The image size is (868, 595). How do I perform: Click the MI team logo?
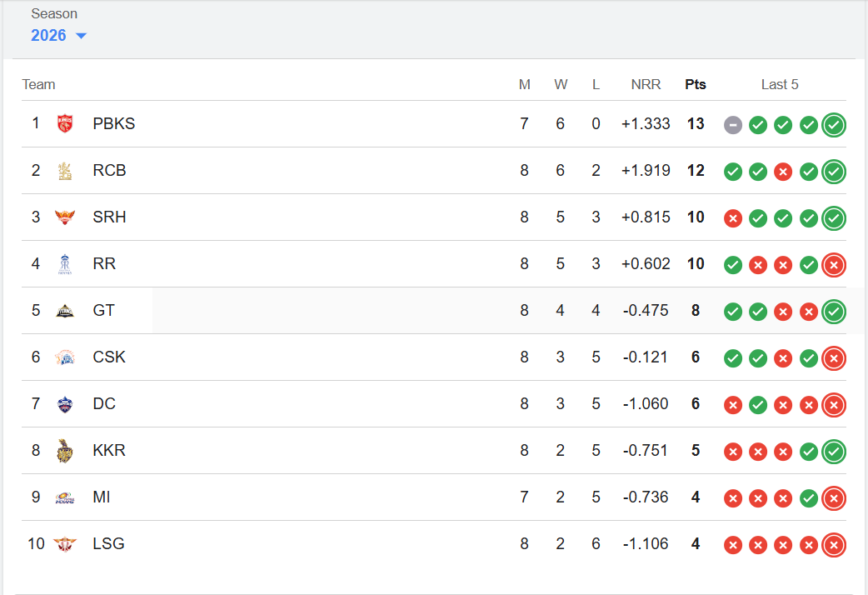click(64, 497)
